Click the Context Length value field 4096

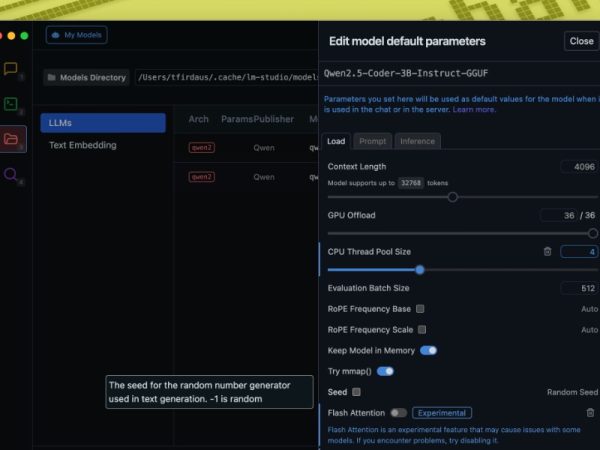(579, 167)
